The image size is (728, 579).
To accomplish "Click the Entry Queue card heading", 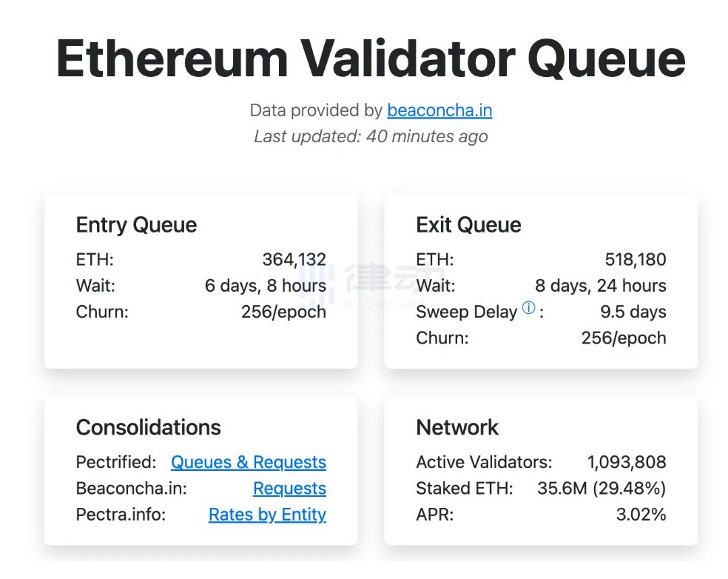I will click(x=136, y=225).
